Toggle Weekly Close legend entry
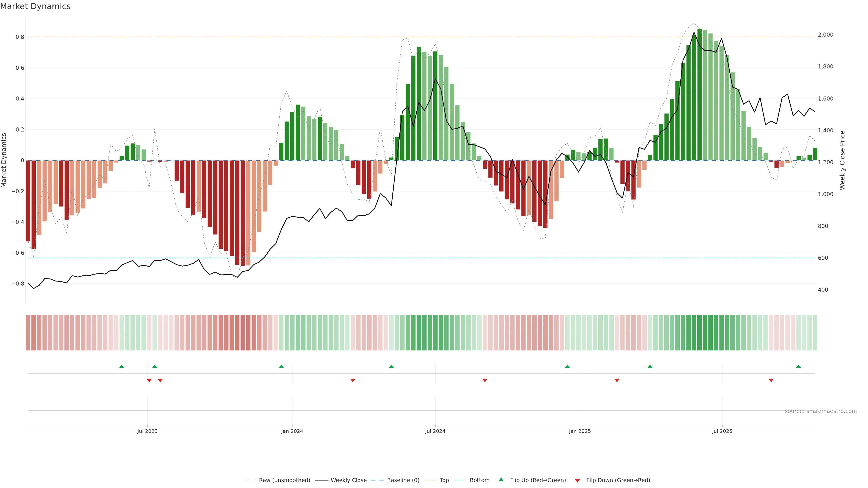 click(x=348, y=480)
